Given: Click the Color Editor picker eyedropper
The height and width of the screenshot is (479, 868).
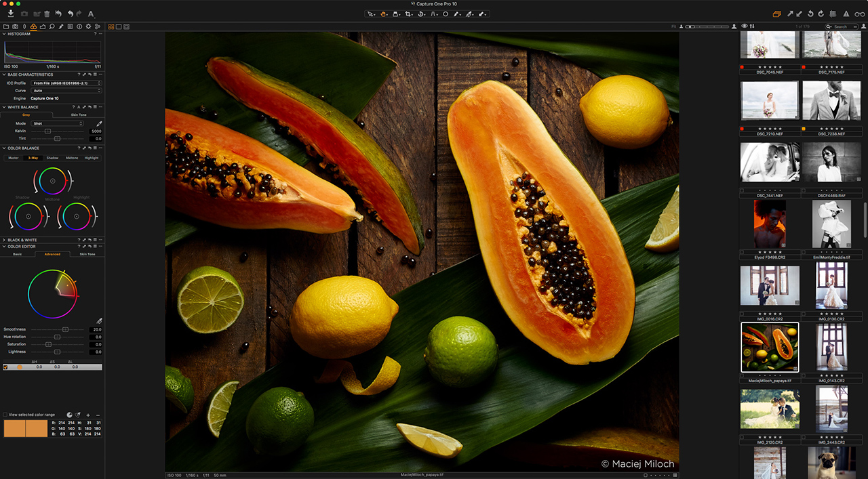Looking at the screenshot, I should pyautogui.click(x=99, y=321).
